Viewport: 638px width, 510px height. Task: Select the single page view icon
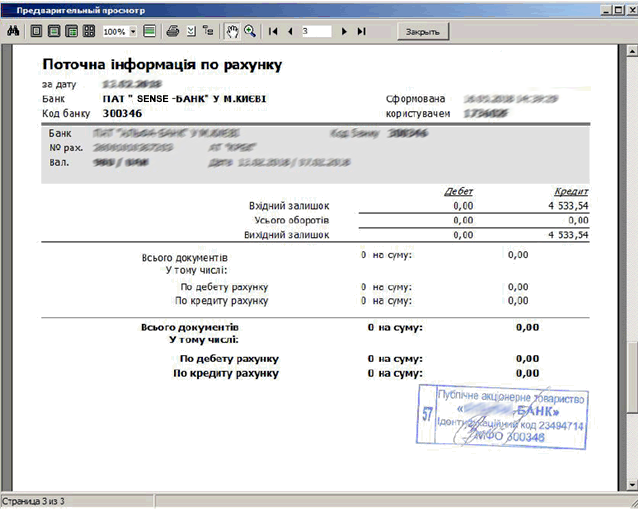pos(36,31)
